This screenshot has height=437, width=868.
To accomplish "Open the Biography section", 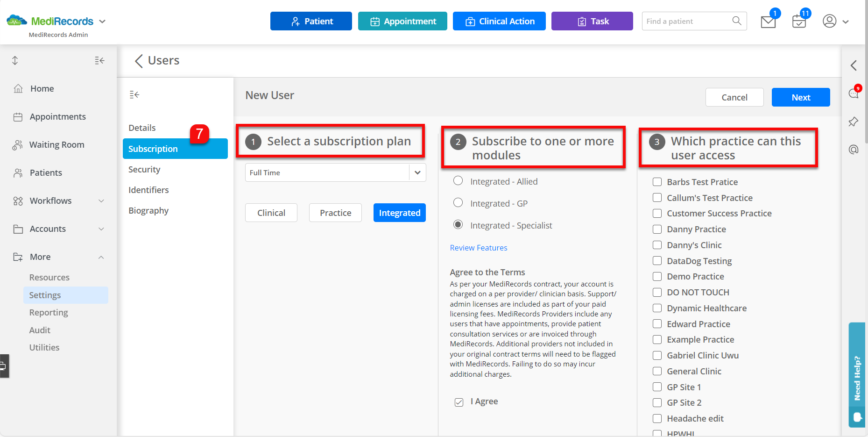I will click(148, 210).
